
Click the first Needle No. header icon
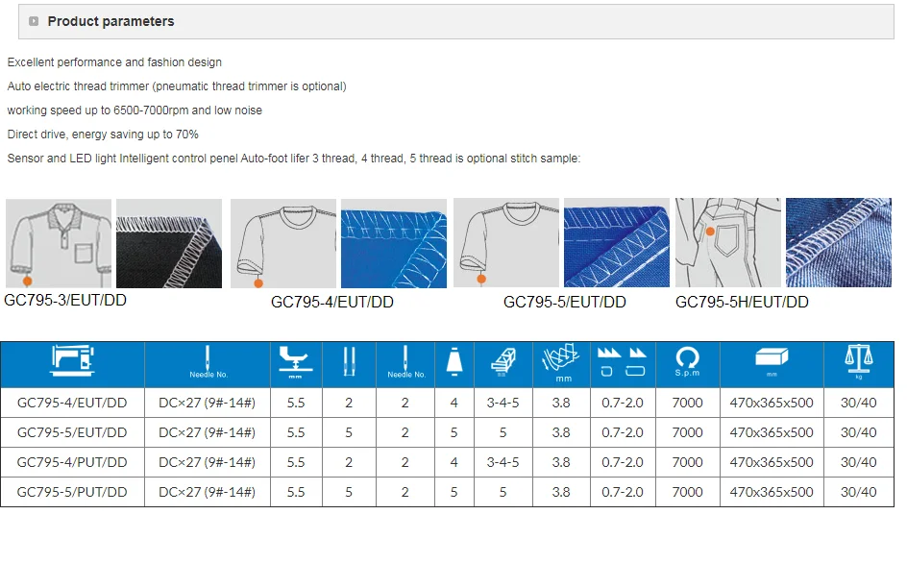tap(208, 362)
